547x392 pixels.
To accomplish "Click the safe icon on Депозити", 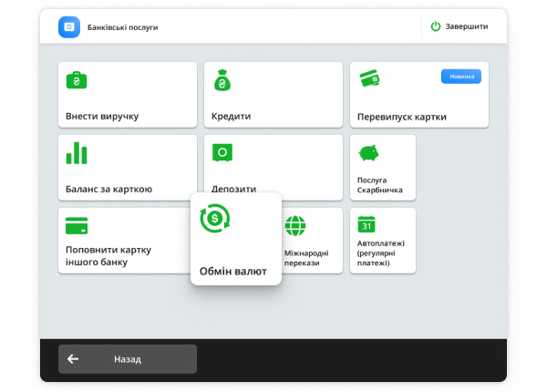I will pyautogui.click(x=222, y=152).
